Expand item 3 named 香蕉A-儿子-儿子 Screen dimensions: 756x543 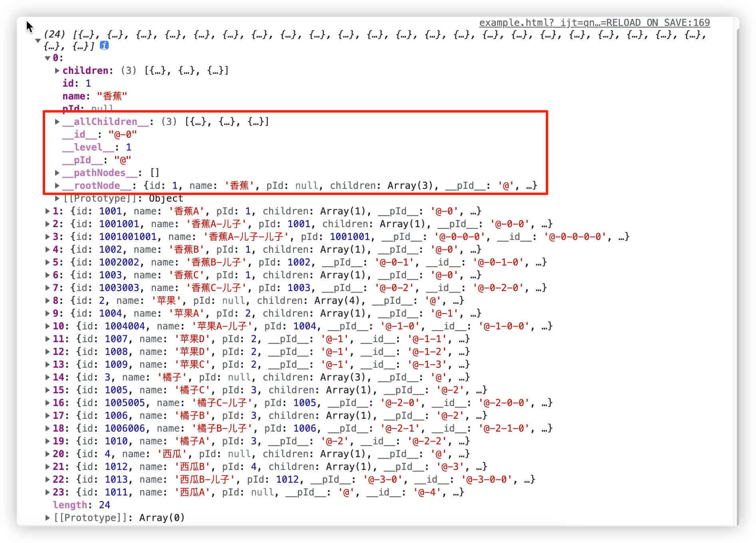pyautogui.click(x=48, y=237)
